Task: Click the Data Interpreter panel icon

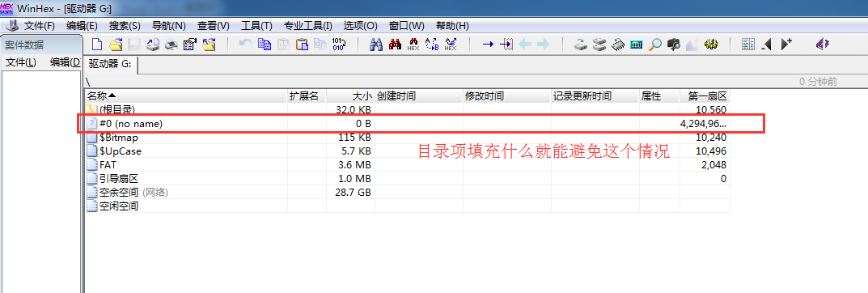Action: pyautogui.click(x=748, y=45)
